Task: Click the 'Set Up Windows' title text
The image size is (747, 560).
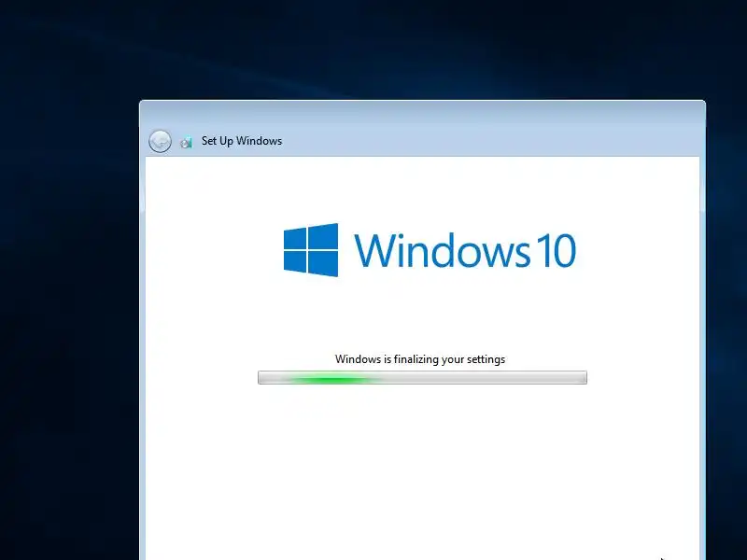Action: point(242,141)
